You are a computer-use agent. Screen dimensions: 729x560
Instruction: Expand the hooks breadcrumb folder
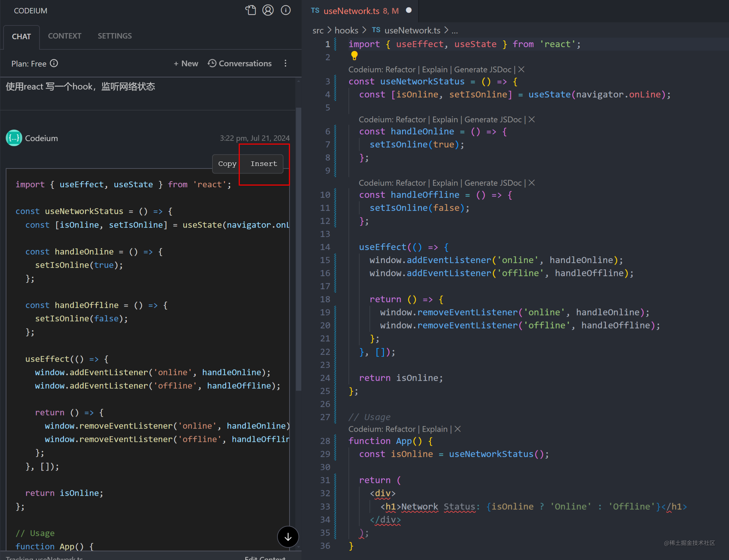(x=346, y=30)
